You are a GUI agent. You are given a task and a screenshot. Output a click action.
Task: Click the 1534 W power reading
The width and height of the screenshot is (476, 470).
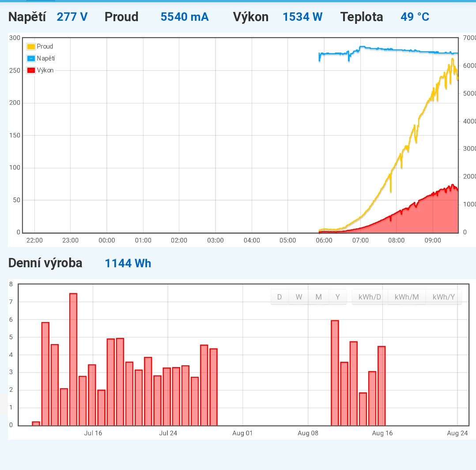(302, 17)
